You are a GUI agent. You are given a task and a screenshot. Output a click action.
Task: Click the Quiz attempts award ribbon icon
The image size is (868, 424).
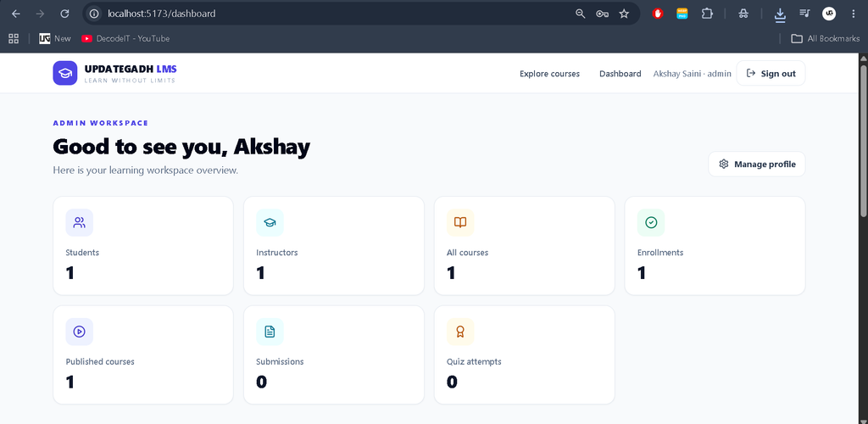click(460, 332)
